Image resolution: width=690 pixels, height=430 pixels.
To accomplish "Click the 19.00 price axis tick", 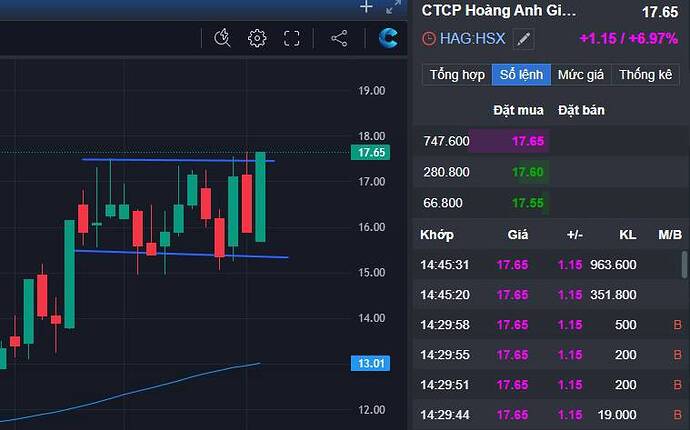I will 371,91.
